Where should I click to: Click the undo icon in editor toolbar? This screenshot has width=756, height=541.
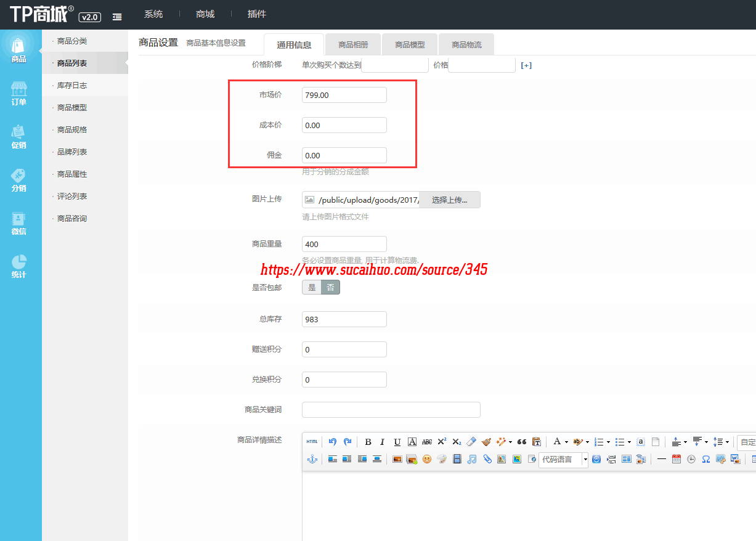[333, 442]
